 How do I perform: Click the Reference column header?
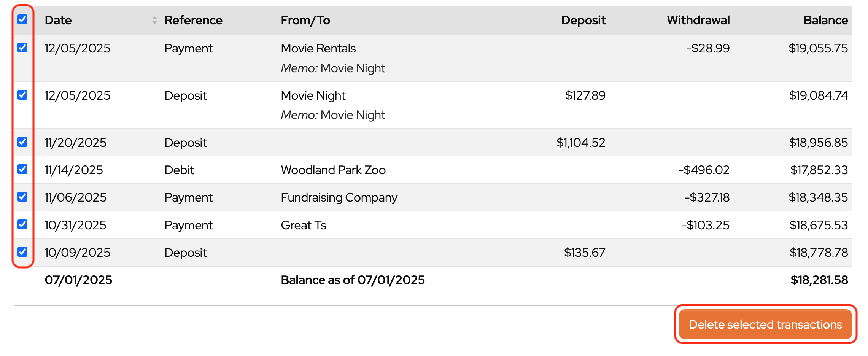[193, 20]
